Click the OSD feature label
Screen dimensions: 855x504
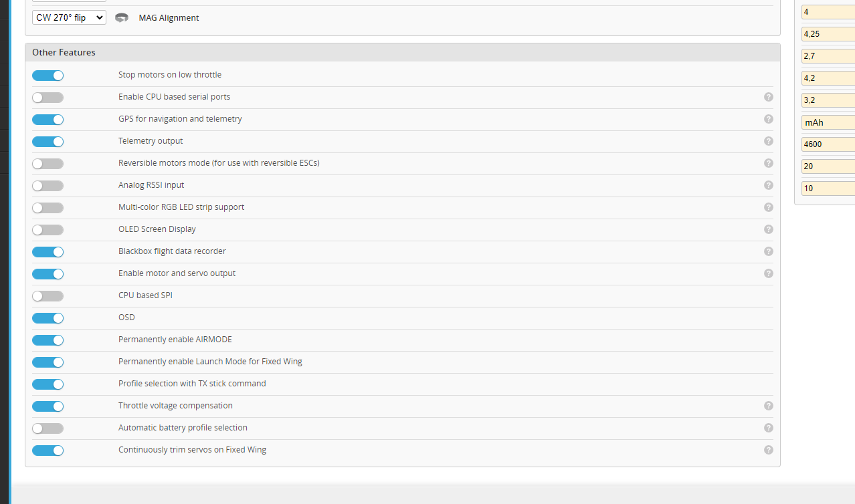126,318
